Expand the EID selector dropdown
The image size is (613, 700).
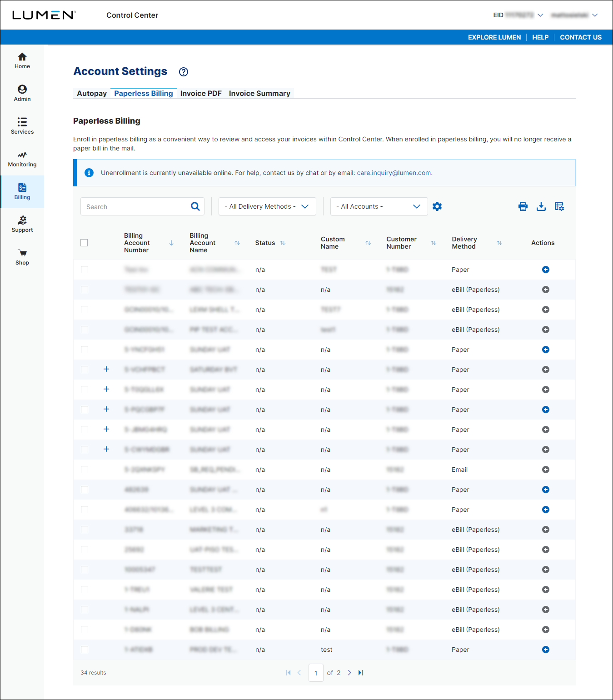pos(540,15)
